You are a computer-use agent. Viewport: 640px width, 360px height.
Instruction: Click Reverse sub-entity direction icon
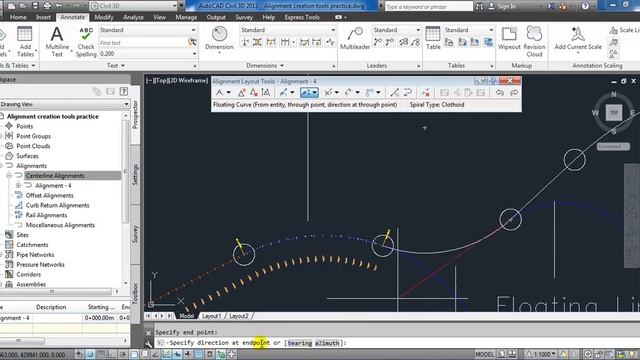[407, 93]
